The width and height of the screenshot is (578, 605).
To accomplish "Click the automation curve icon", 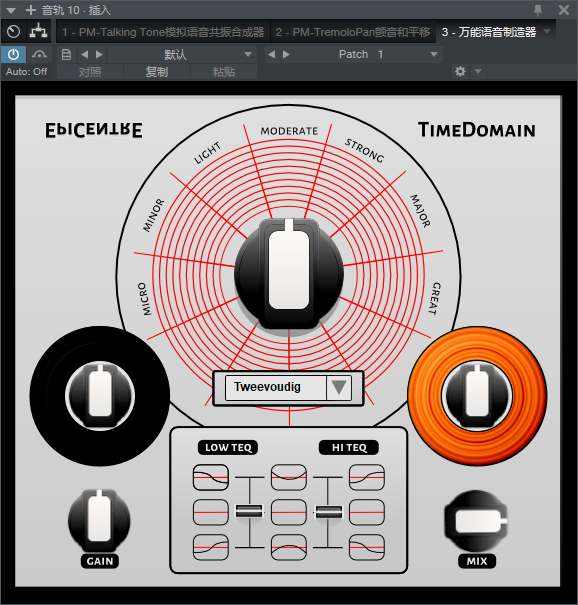I will coord(39,54).
